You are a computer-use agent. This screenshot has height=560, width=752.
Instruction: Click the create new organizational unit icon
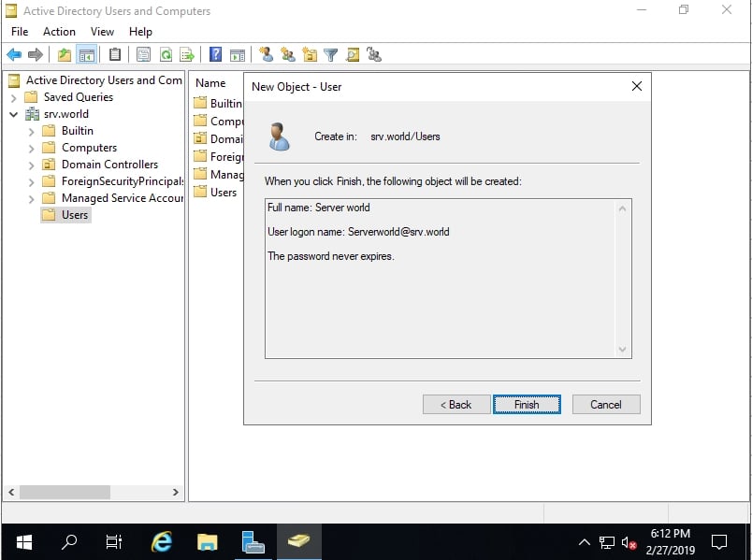(x=310, y=54)
